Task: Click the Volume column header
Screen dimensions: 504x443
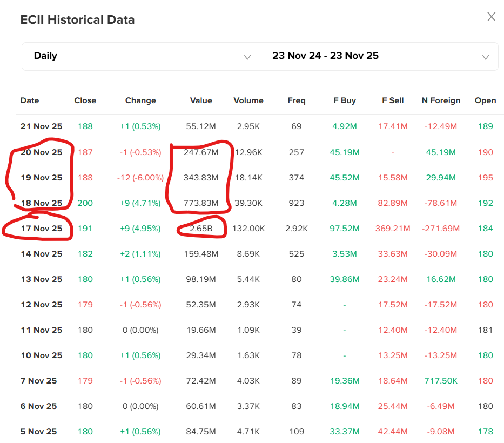Action: pos(248,100)
